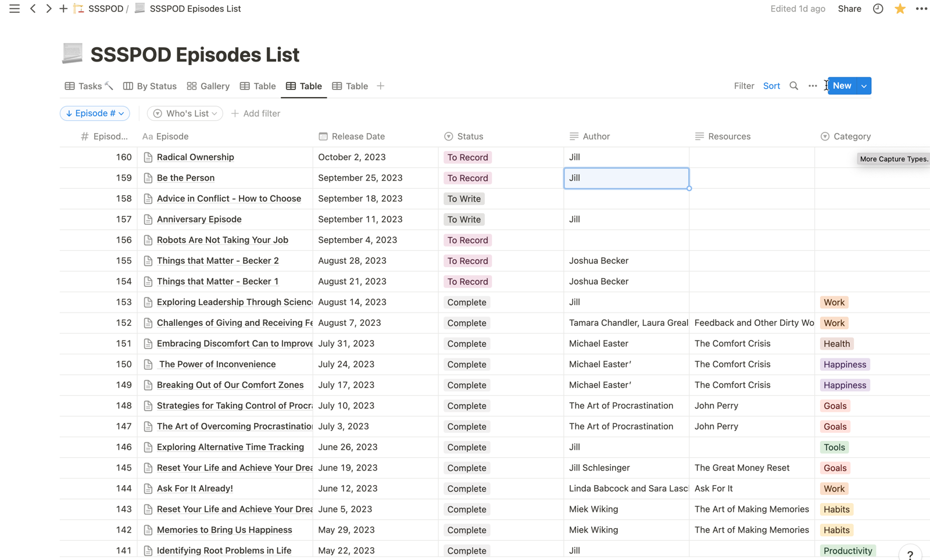930x560 pixels.
Task: Switch to the By Status view tab
Action: click(150, 86)
